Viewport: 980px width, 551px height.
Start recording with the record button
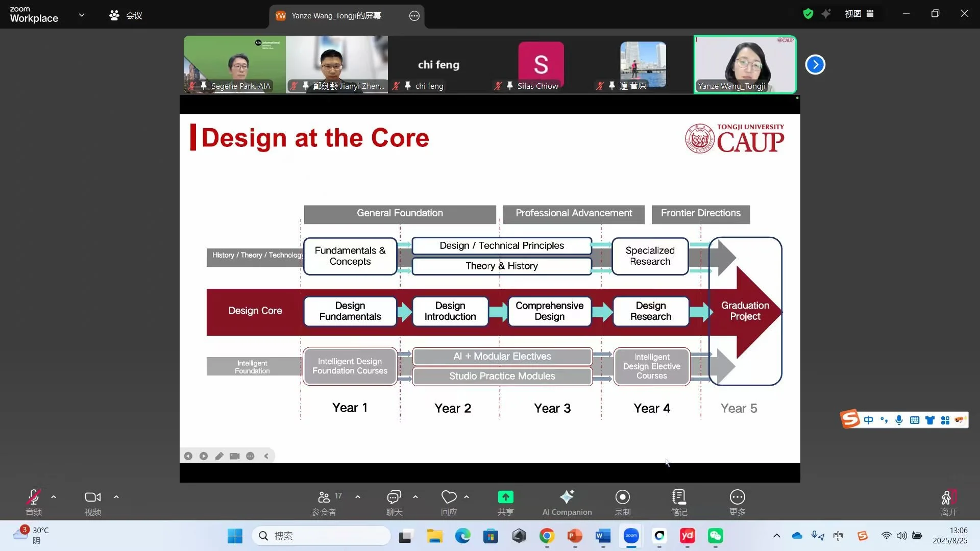point(622,497)
